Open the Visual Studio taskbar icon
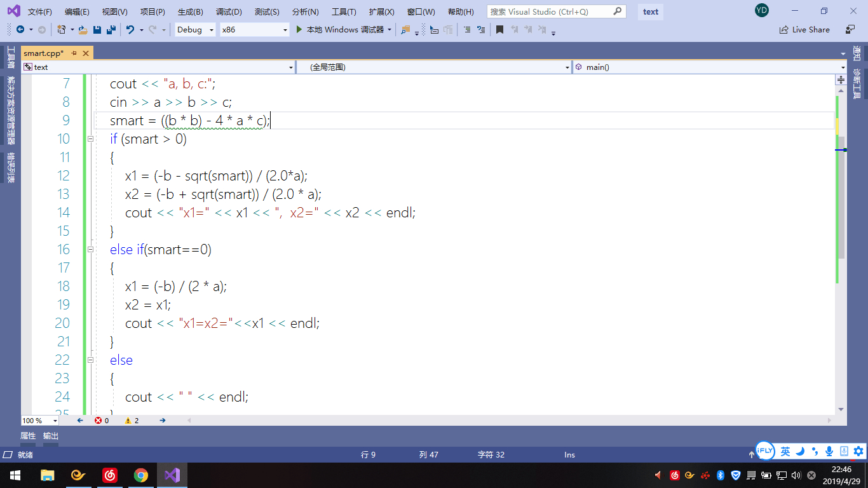This screenshot has height=488, width=868. click(x=172, y=475)
